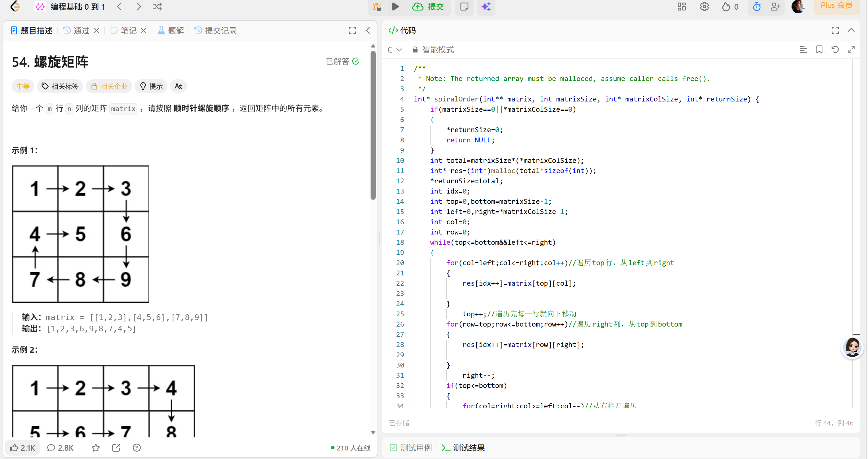Open the timer icon in the top bar

(757, 7)
